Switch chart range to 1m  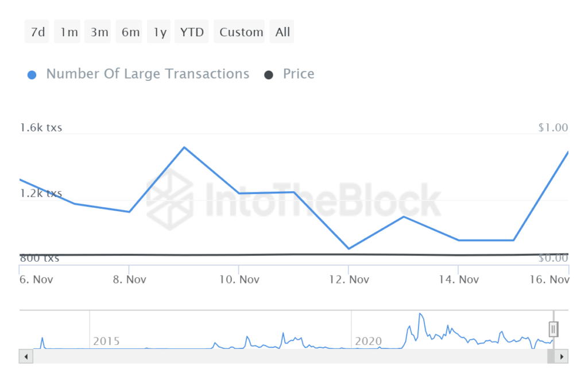68,32
